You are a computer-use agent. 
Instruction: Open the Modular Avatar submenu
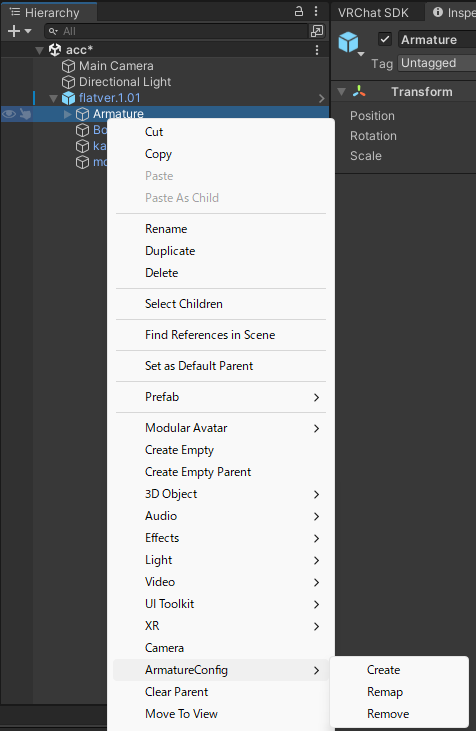[221, 428]
